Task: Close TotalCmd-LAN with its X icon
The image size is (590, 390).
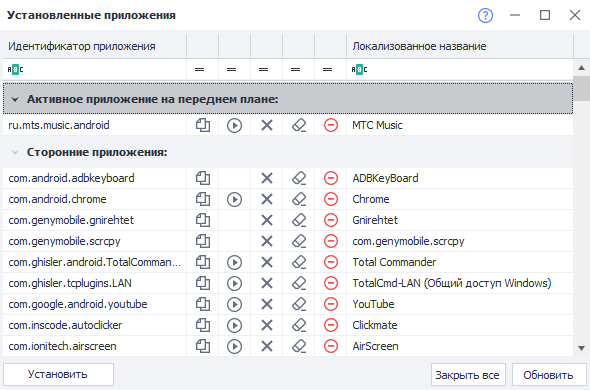Action: click(x=267, y=283)
